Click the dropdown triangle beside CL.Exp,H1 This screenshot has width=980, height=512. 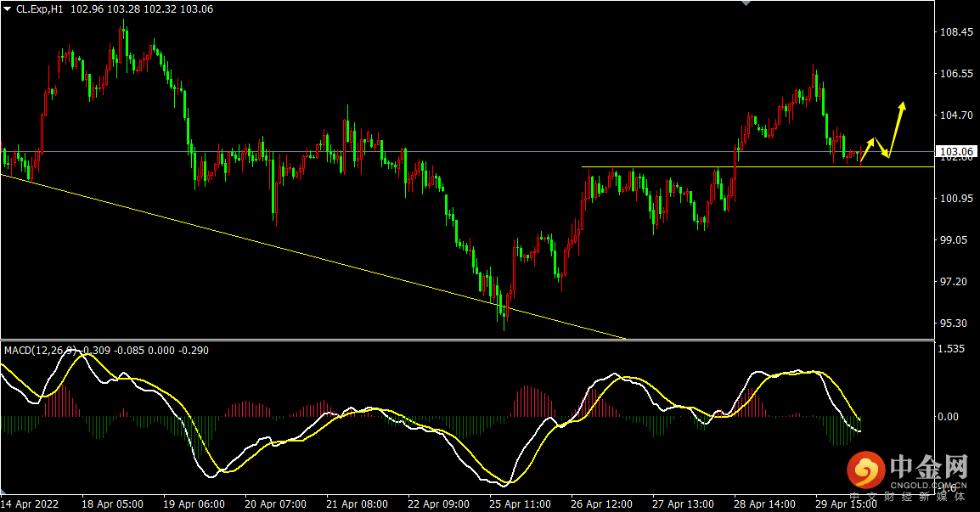point(7,9)
